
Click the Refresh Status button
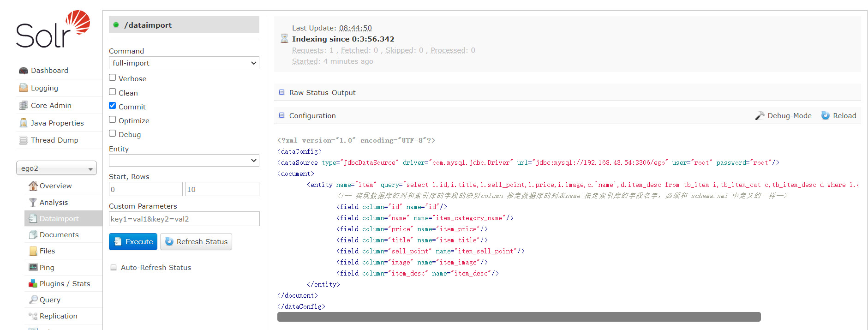[196, 241]
